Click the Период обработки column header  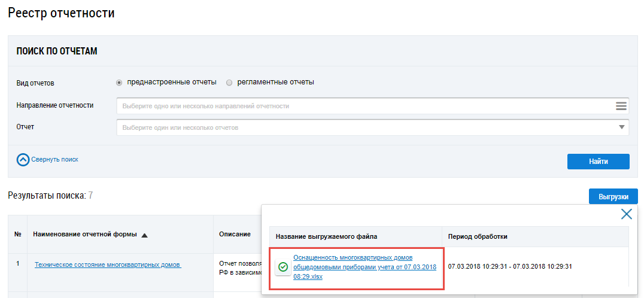pyautogui.click(x=478, y=236)
